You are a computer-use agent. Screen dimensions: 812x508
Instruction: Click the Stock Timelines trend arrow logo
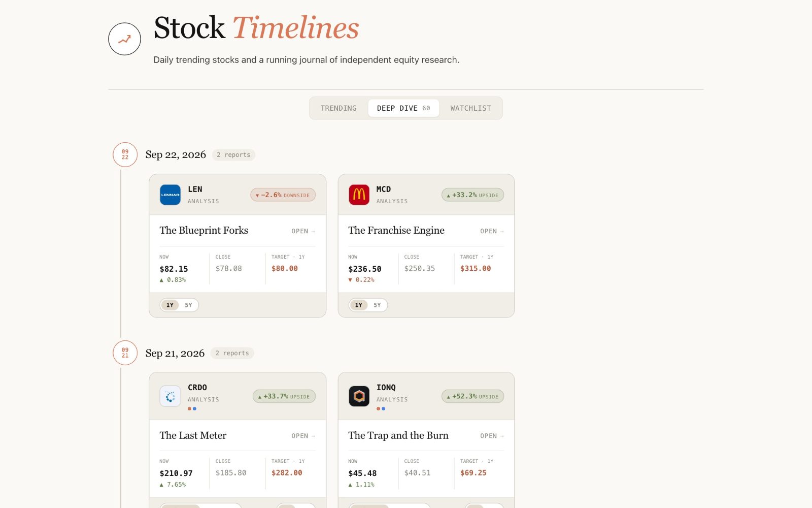[124, 39]
